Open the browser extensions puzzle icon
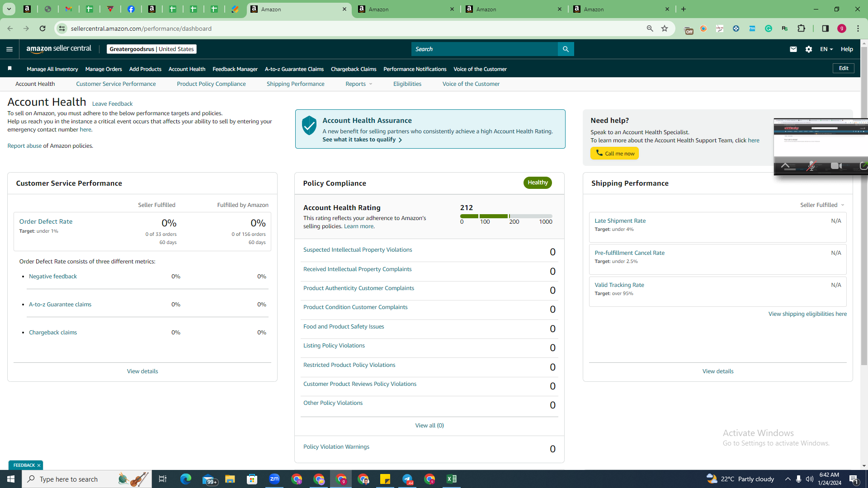 tap(802, 28)
